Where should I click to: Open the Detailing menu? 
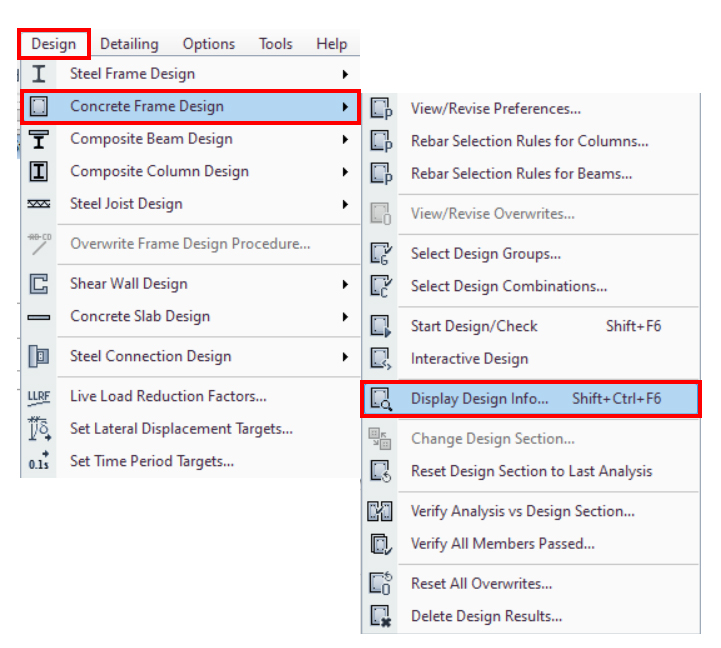[x=129, y=44]
